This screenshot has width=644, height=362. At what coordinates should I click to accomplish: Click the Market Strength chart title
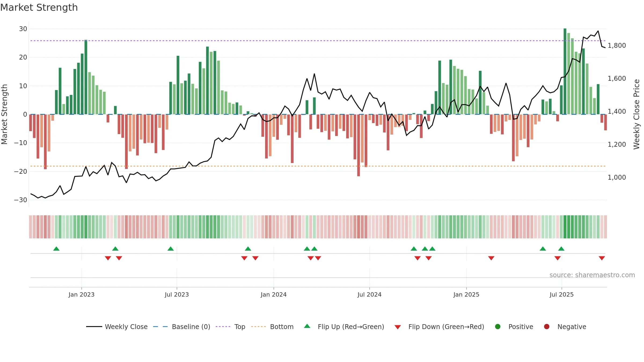point(39,8)
